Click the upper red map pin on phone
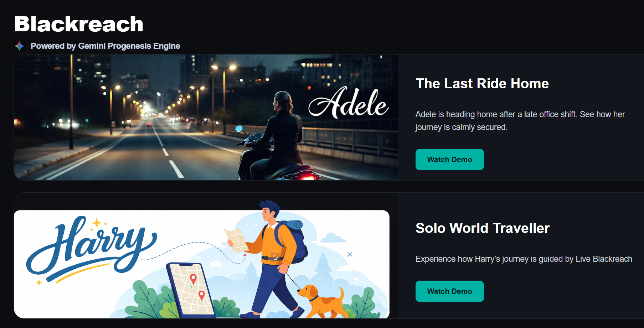The height and width of the screenshot is (328, 644). [193, 278]
